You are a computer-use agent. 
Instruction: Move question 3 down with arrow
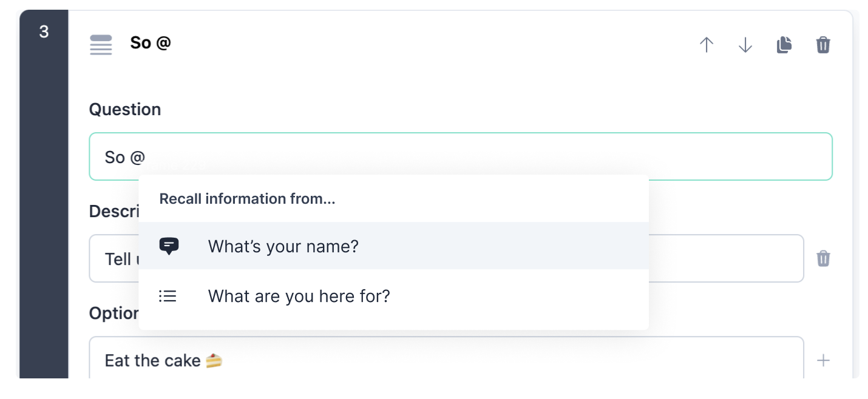click(x=745, y=45)
